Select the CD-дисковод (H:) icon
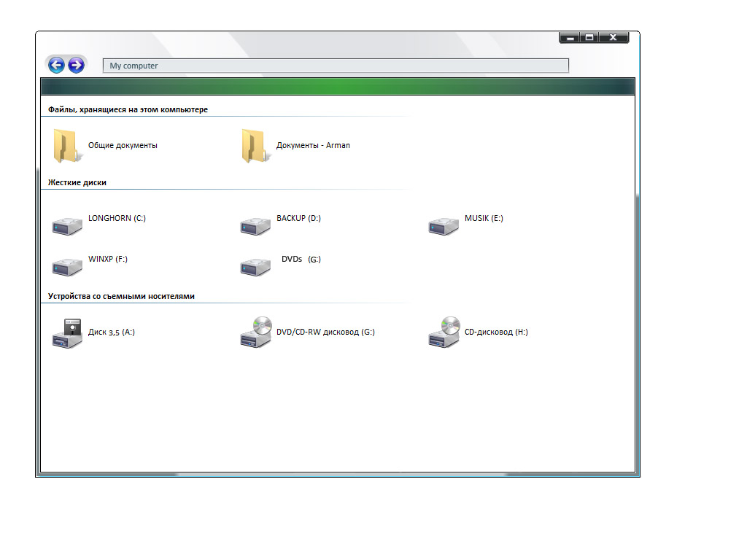The image size is (747, 560). (444, 332)
